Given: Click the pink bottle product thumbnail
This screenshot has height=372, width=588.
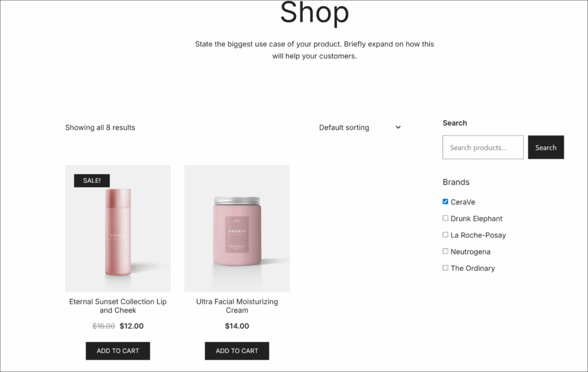Looking at the screenshot, I should (x=118, y=227).
